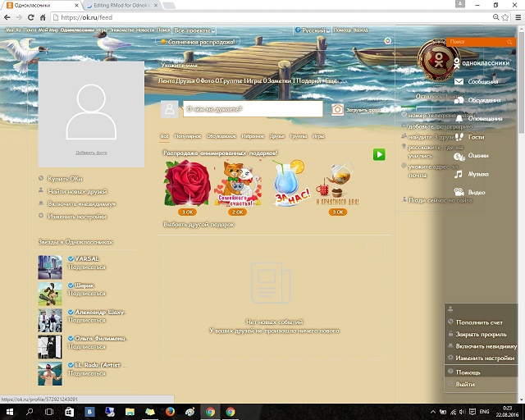This screenshot has height=420, width=525.
Task: Open Оповещения bell icon
Action: click(x=459, y=118)
